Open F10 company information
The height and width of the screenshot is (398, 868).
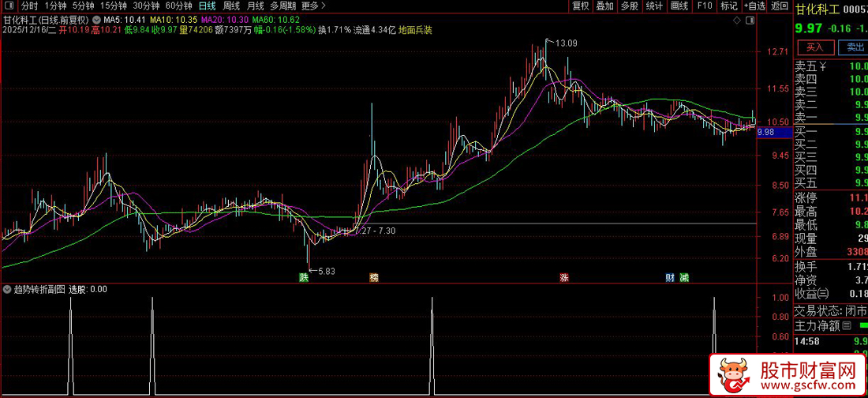tap(704, 6)
